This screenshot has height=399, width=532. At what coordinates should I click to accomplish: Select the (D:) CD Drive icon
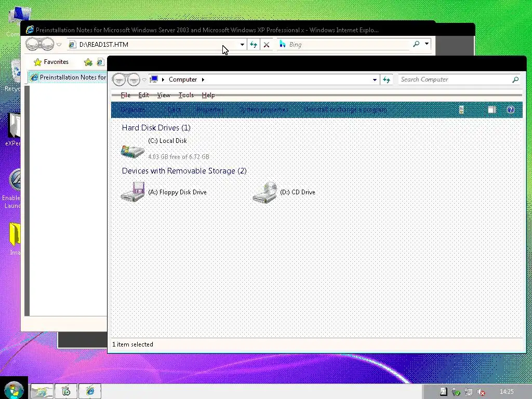pyautogui.click(x=264, y=192)
